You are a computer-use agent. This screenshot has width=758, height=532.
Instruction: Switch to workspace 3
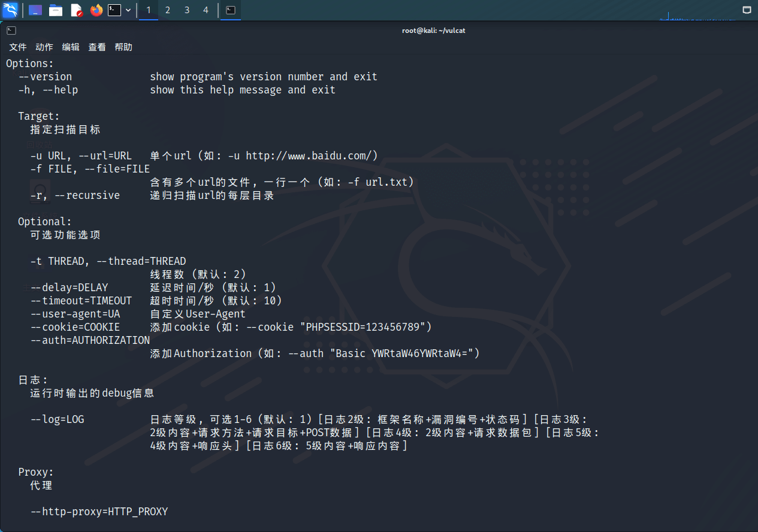click(x=187, y=10)
